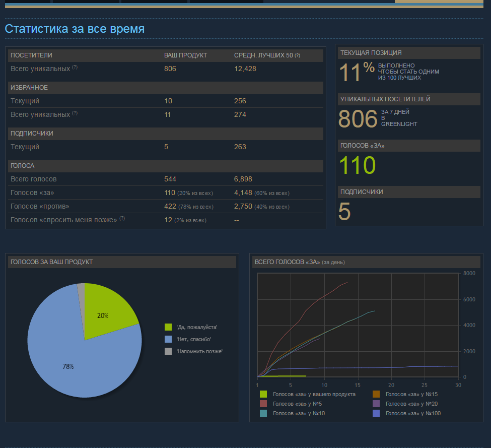Click help icon by 'Голосов «спросить меня позже»'

tap(122, 219)
